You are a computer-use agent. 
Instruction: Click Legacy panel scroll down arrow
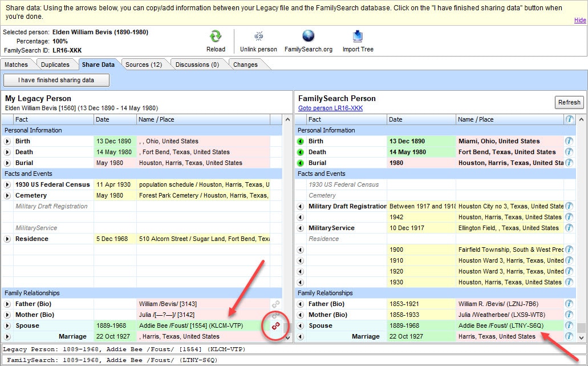pyautogui.click(x=287, y=337)
